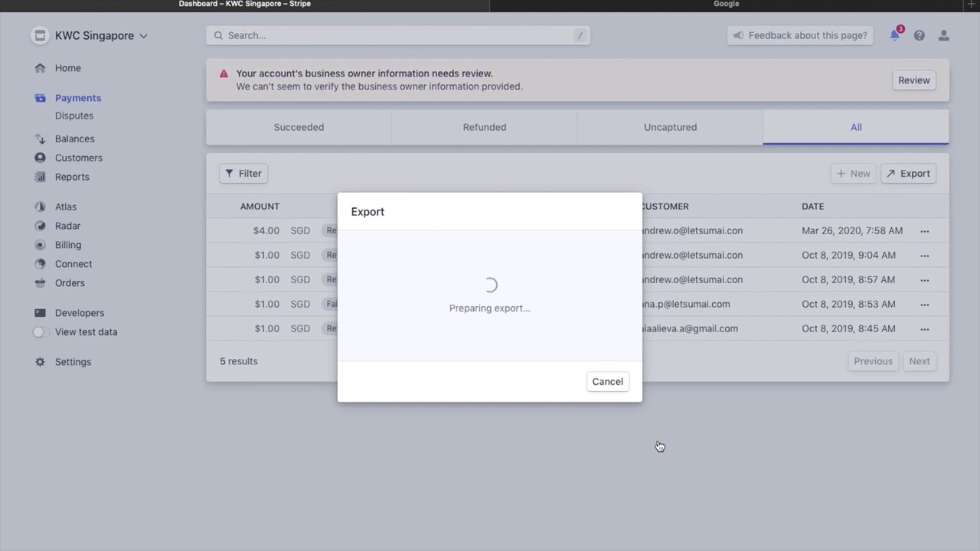Click the Export button in the toolbar
This screenshot has width=980, height=551.
(908, 173)
